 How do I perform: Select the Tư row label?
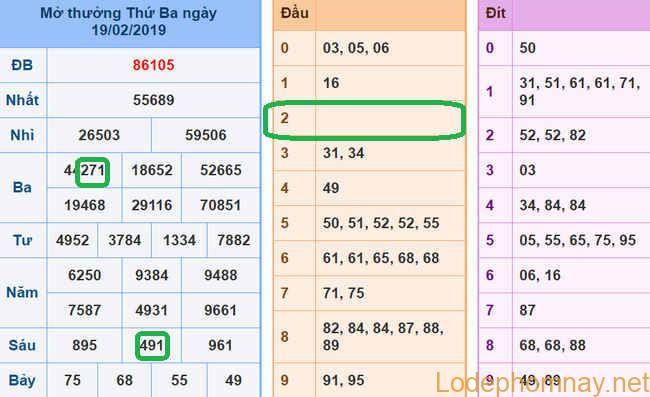(22, 240)
